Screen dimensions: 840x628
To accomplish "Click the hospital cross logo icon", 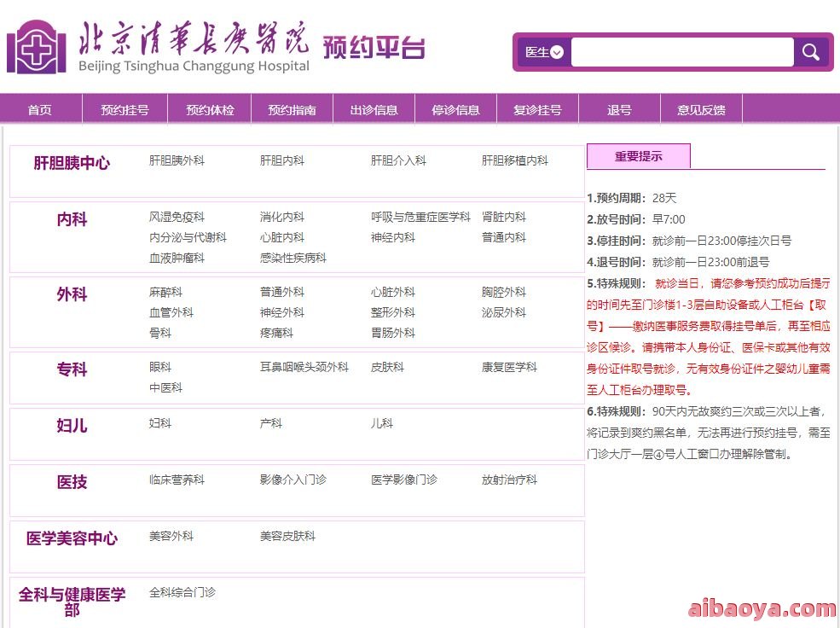I will (x=36, y=47).
